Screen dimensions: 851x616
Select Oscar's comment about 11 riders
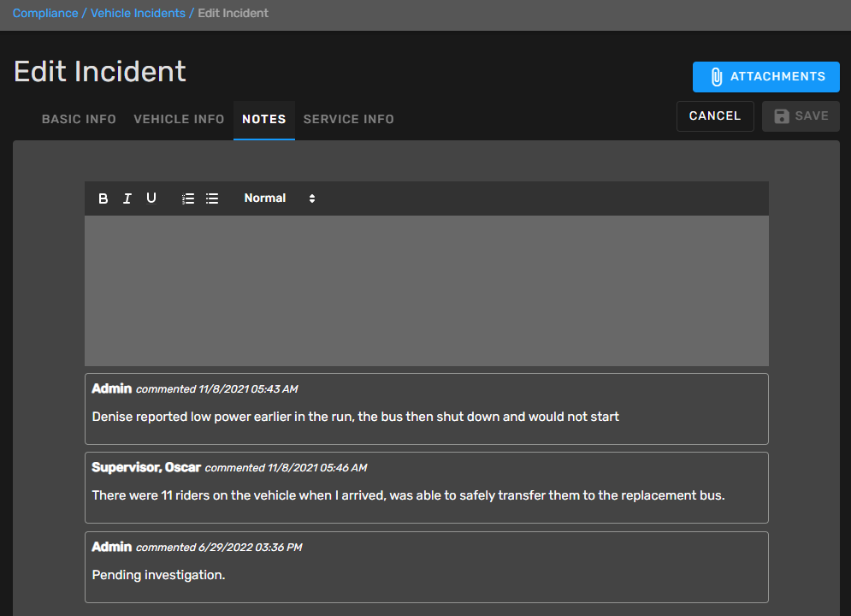point(408,495)
